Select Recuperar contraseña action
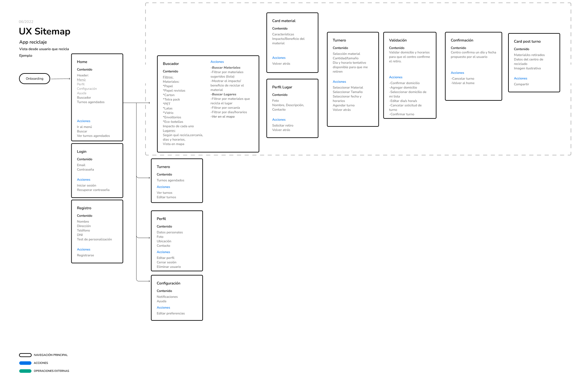 pos(93,190)
